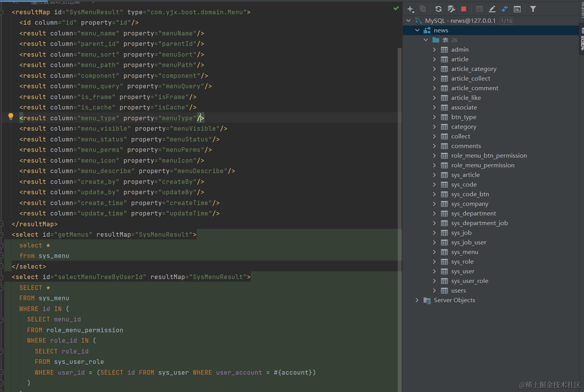Select the comments table name
Screen dimensions: 584x392
(x=466, y=146)
